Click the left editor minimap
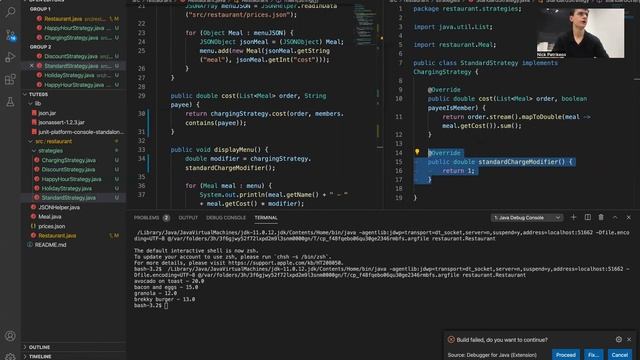 coord(364,24)
